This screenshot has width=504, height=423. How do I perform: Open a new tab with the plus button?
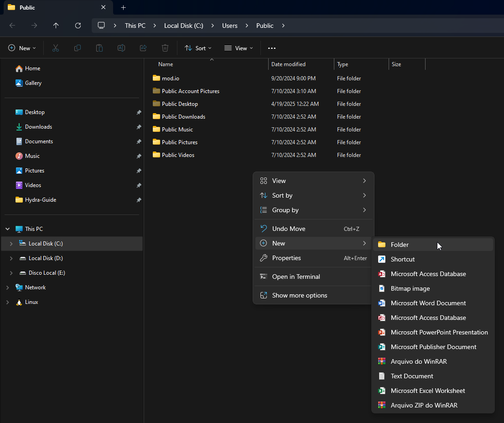tap(124, 7)
